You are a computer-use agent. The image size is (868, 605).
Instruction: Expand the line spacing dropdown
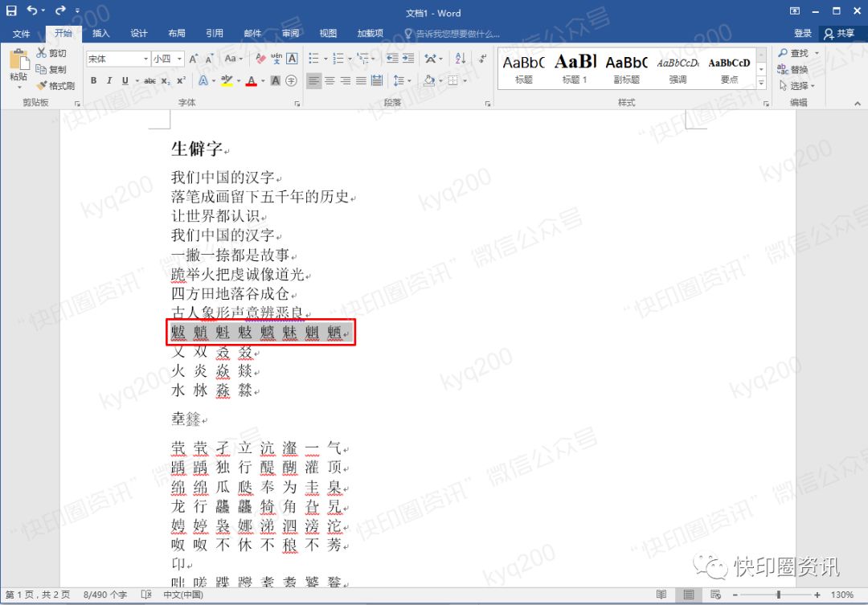[409, 81]
